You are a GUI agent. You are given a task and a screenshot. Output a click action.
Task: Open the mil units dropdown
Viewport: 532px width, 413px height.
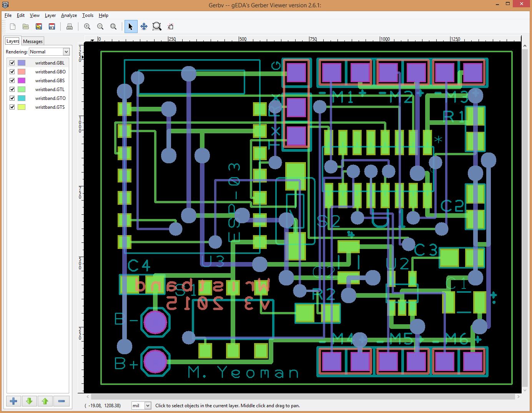pos(148,405)
